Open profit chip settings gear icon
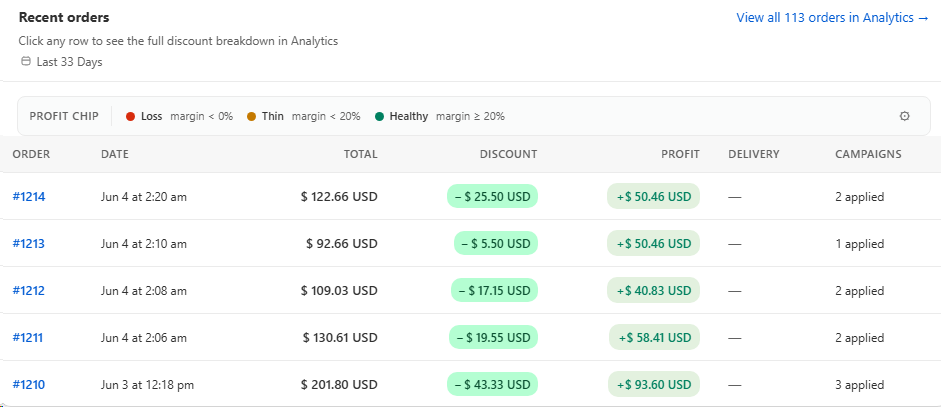The height and width of the screenshot is (407, 941). [x=904, y=116]
